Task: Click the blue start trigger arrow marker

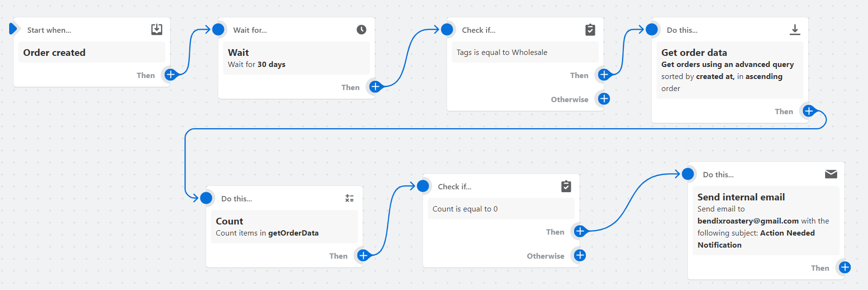Action: [13, 29]
